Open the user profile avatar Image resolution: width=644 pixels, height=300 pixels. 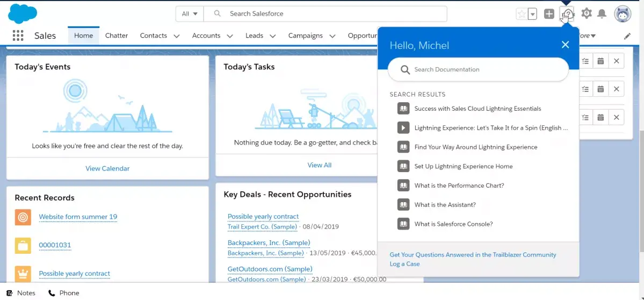[623, 14]
